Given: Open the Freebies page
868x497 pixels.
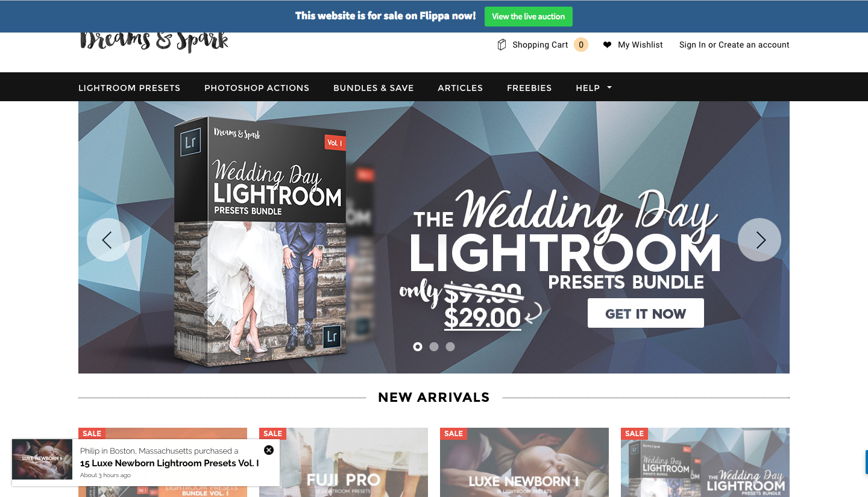Looking at the screenshot, I should click(x=529, y=88).
